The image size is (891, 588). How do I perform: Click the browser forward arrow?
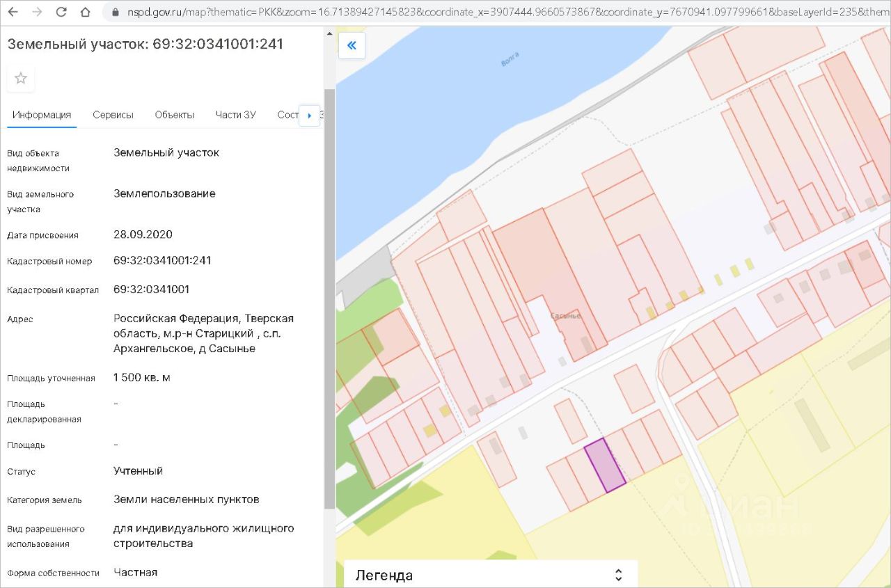pos(37,12)
